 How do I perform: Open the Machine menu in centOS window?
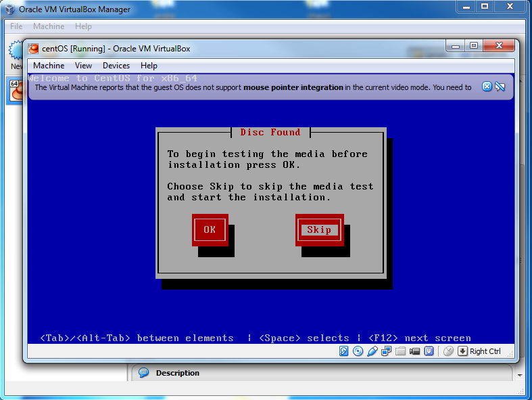point(49,66)
